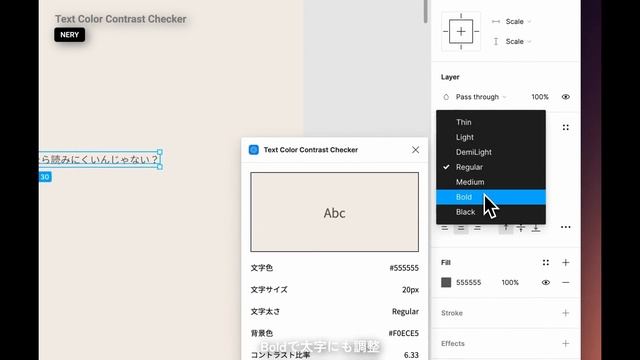Click the blue plugin icon in dialog header
The image size is (640, 360).
(x=253, y=150)
